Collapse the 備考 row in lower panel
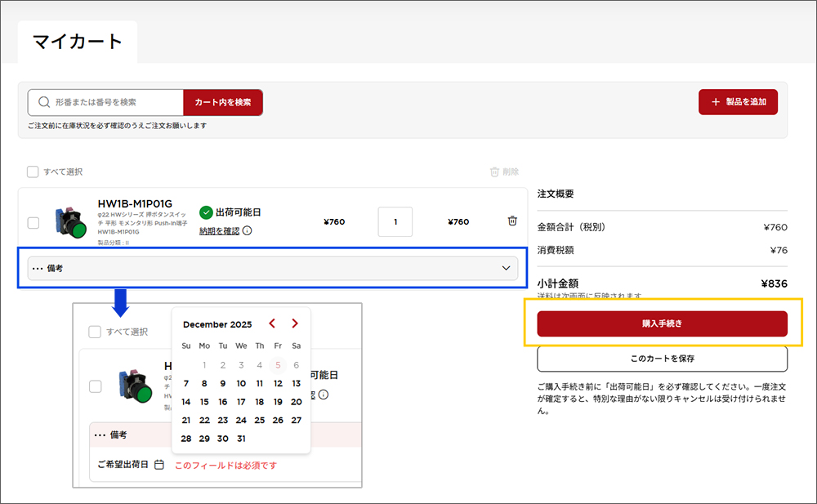 pyautogui.click(x=110, y=435)
